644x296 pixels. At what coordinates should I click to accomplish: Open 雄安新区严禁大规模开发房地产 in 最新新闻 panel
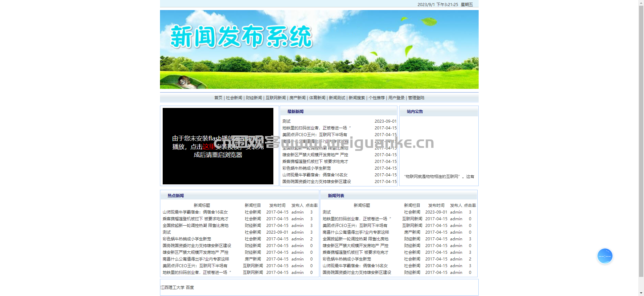pyautogui.click(x=315, y=155)
